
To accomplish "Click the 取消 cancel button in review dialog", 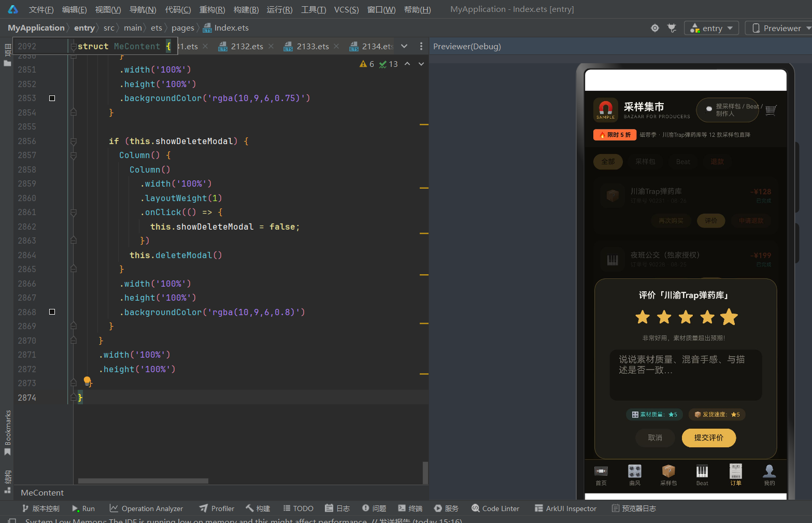I will [x=655, y=437].
